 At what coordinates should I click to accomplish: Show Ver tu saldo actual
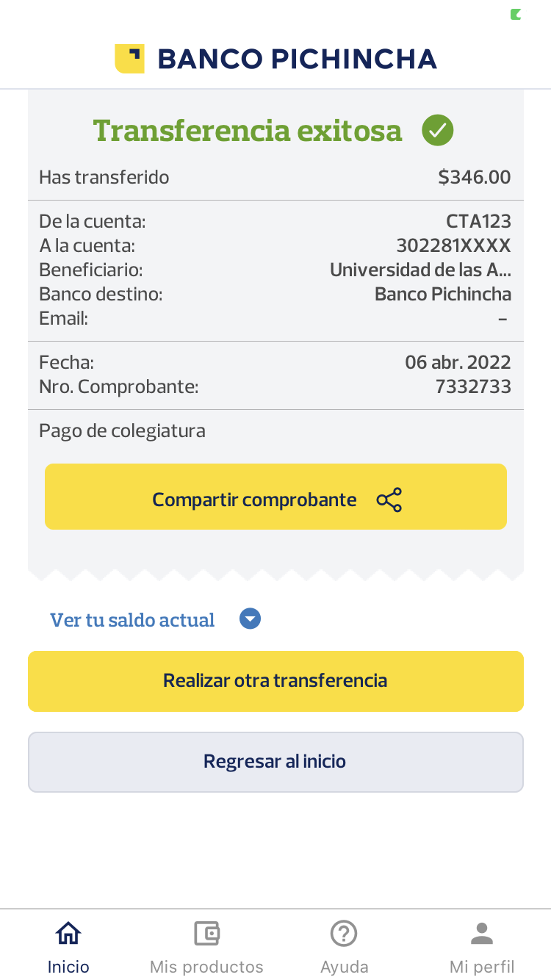pos(132,620)
